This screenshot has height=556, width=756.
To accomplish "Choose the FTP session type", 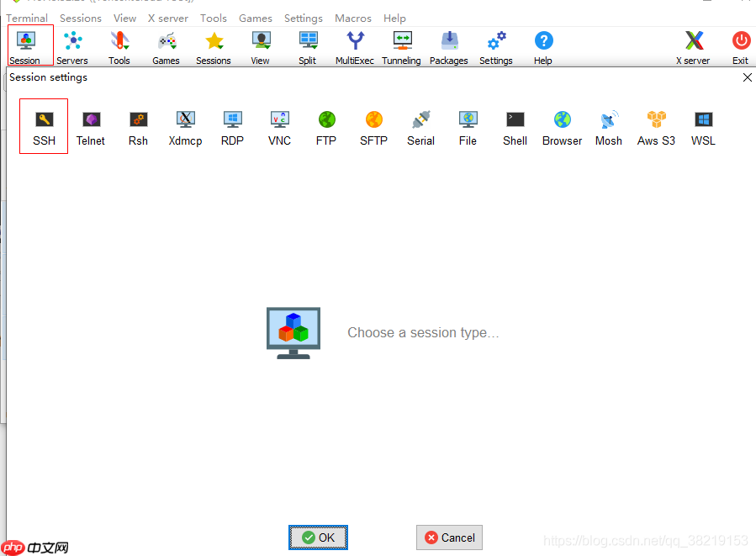I will (326, 128).
